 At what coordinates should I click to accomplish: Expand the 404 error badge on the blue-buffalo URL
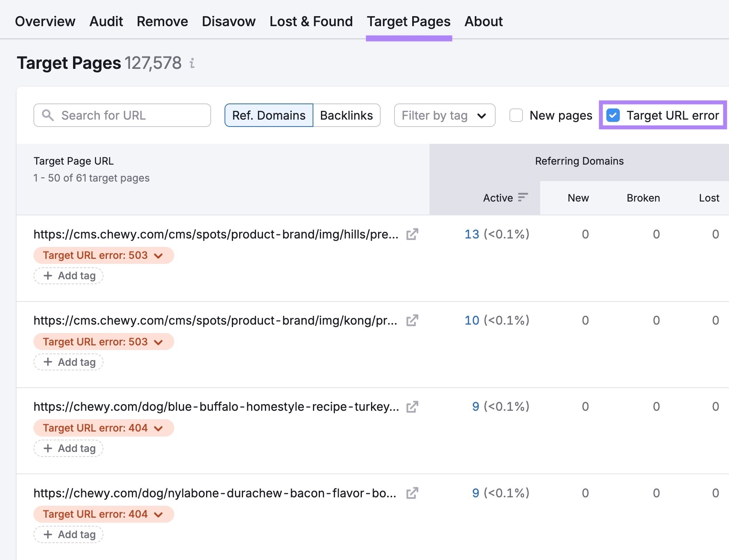158,428
